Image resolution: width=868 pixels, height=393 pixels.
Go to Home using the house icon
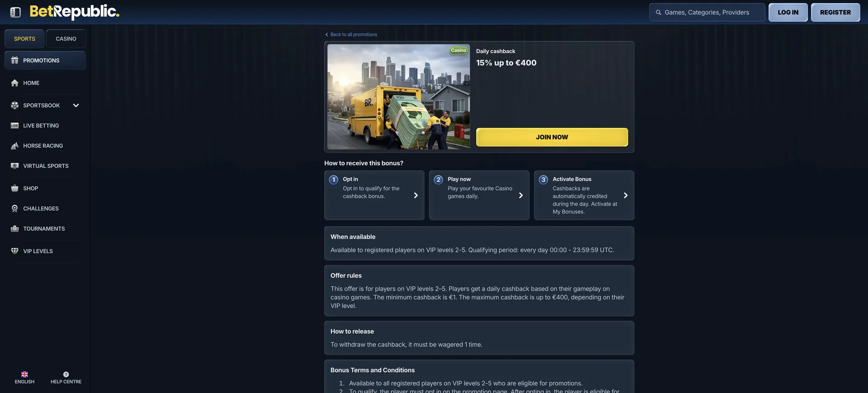pyautogui.click(x=14, y=83)
